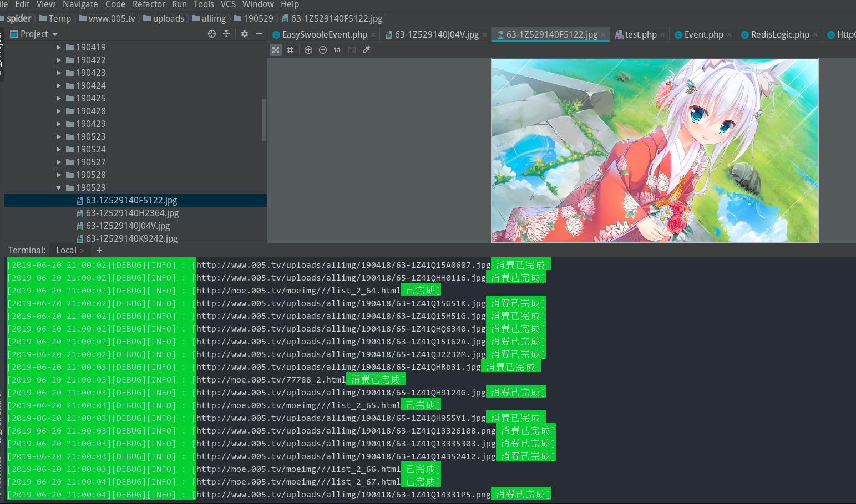Switch to 63-1Z529140J04V.jpg tab

click(437, 34)
